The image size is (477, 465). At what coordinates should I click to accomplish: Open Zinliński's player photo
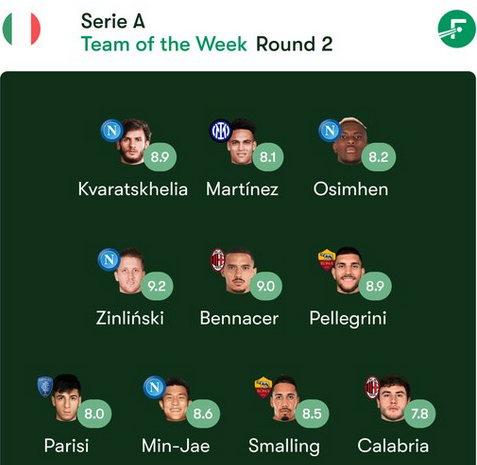[130, 271]
